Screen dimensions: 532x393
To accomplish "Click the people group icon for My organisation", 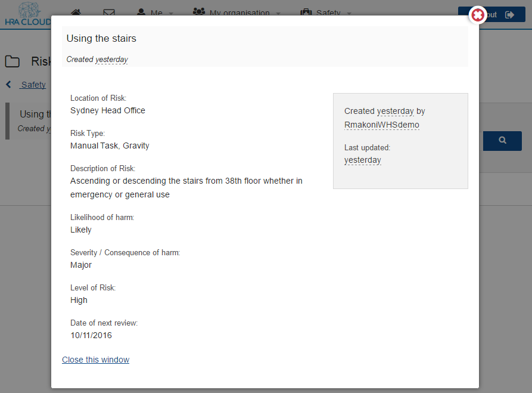I will coord(199,12).
